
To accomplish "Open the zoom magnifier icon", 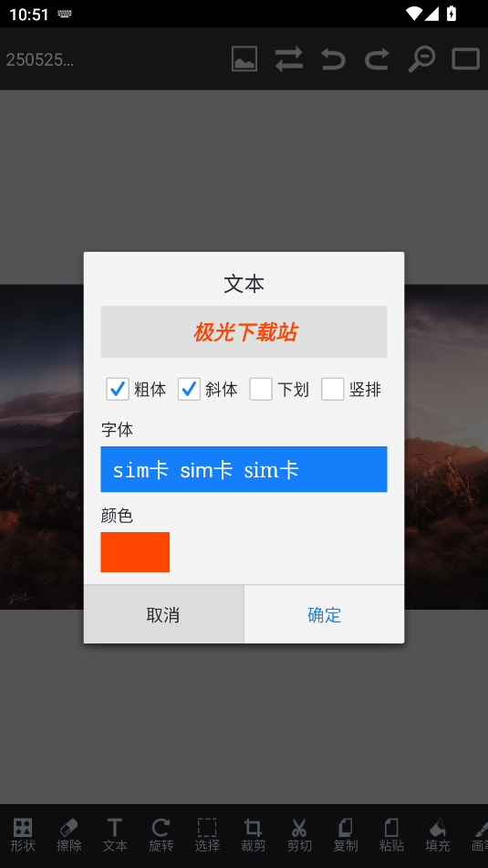I will click(421, 58).
